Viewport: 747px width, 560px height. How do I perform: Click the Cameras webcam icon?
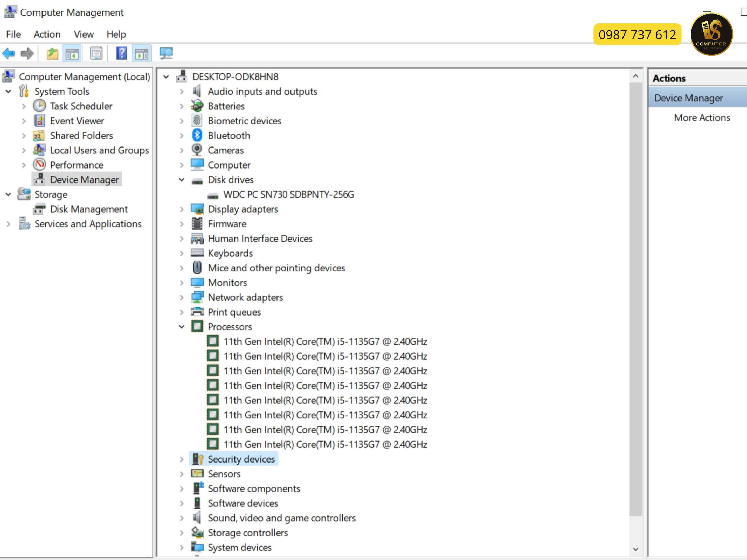point(197,150)
